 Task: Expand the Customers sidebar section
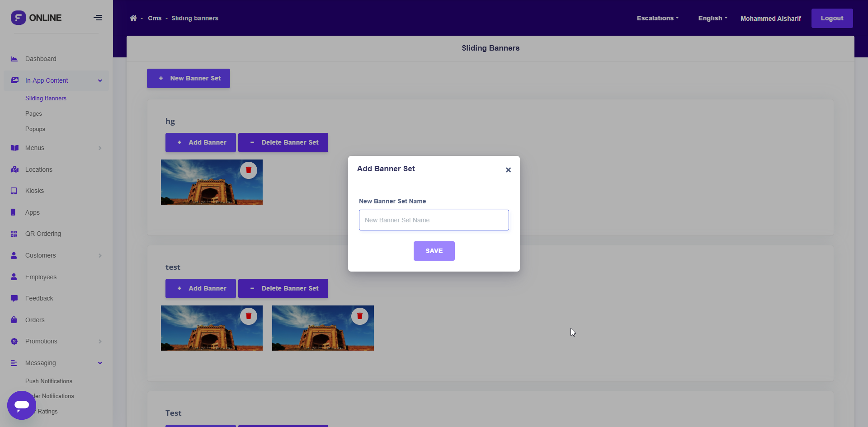100,255
